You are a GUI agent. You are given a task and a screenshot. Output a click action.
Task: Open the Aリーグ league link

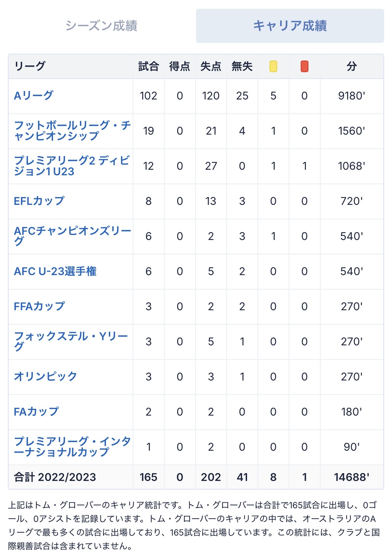click(x=33, y=96)
